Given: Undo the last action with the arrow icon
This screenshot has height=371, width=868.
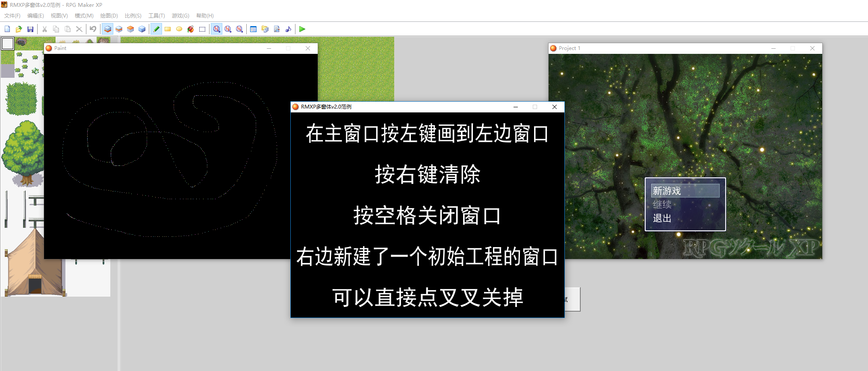Looking at the screenshot, I should pyautogui.click(x=93, y=29).
